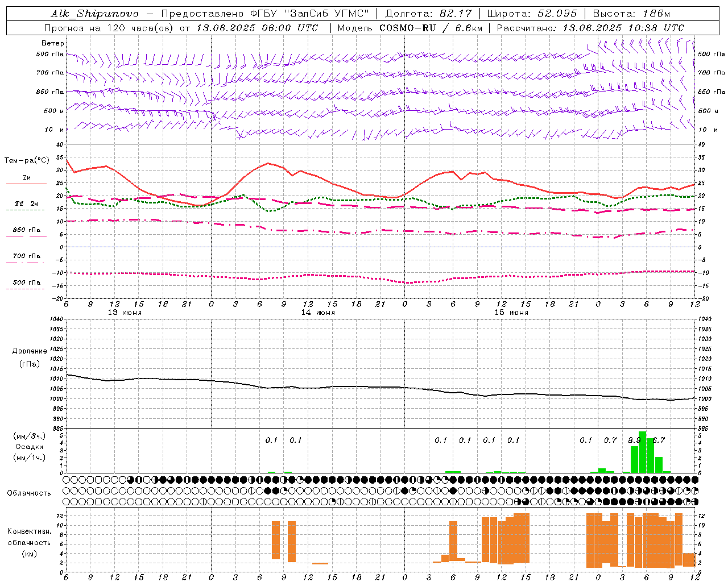Click the '13 июня' date label
728x582 pixels.
coord(125,313)
